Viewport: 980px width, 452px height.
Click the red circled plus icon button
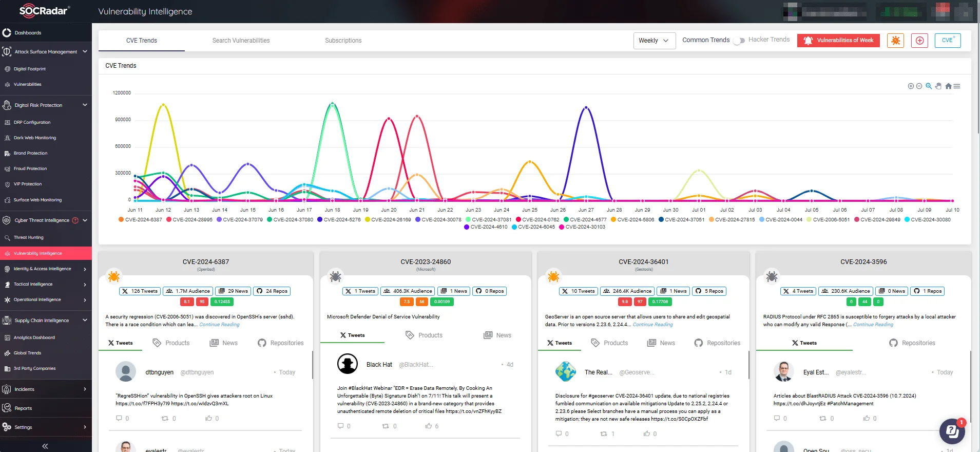(x=919, y=41)
